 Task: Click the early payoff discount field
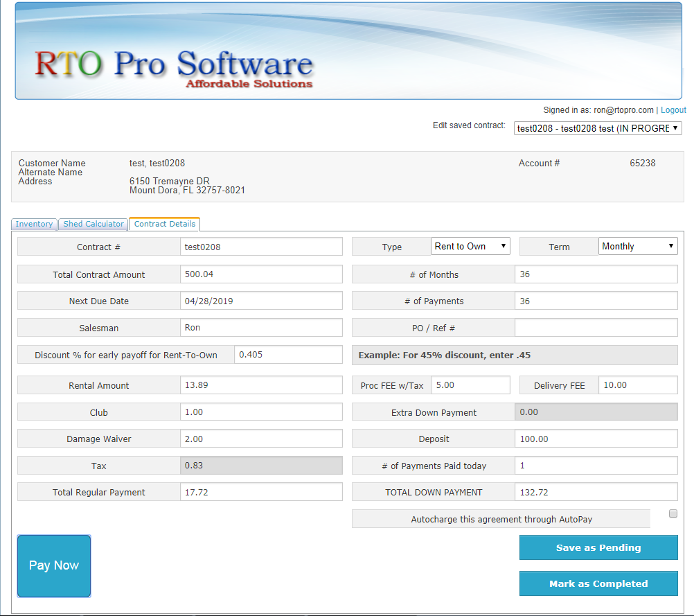(x=288, y=355)
